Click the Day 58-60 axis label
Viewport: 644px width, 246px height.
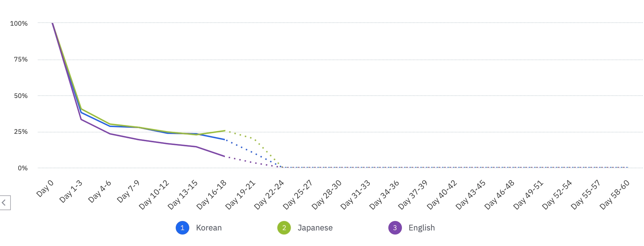pos(615,194)
